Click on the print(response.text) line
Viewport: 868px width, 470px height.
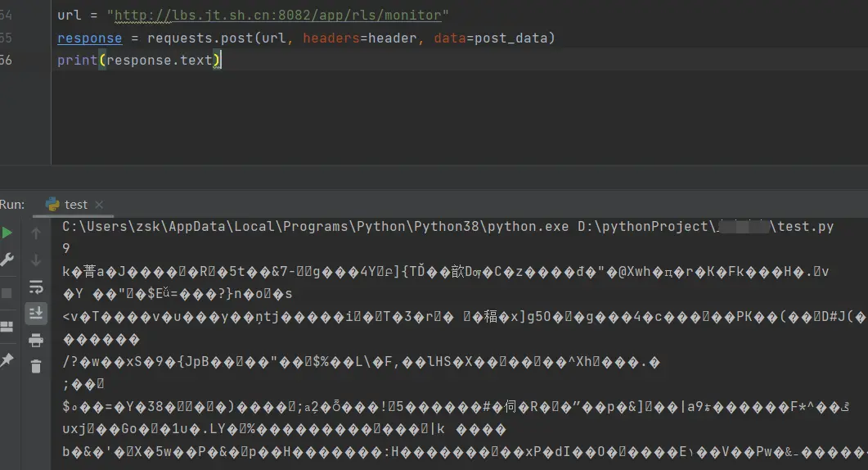coord(139,60)
